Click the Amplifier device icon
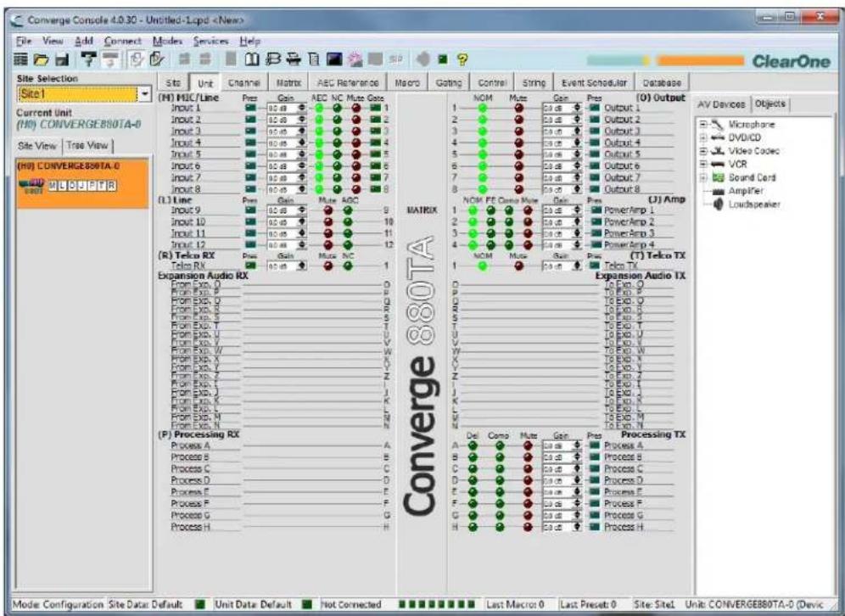 pyautogui.click(x=718, y=191)
